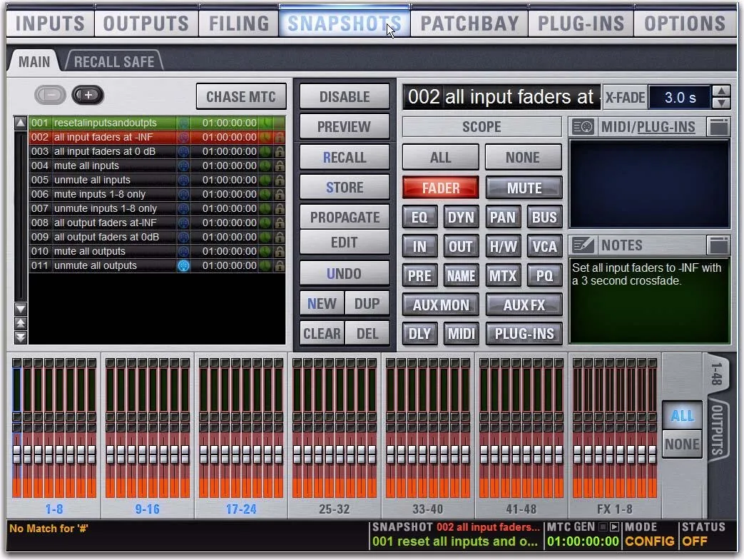Click the clock icon on row 002
Image resolution: width=744 pixels, height=560 pixels.
[265, 137]
